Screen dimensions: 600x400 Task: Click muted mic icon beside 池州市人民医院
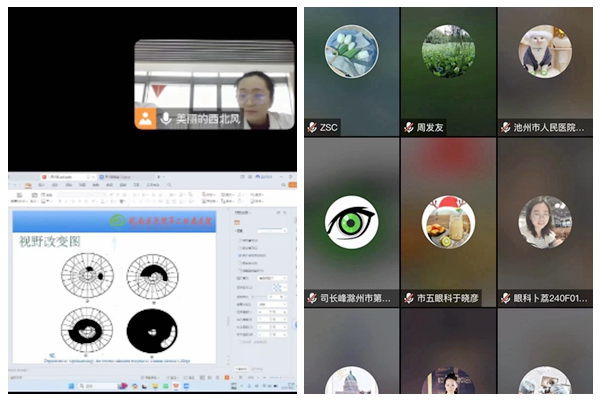point(505,127)
